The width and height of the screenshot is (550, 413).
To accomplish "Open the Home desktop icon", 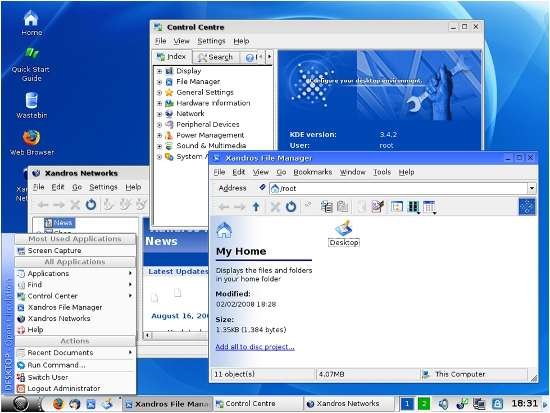I will pyautogui.click(x=32, y=22).
